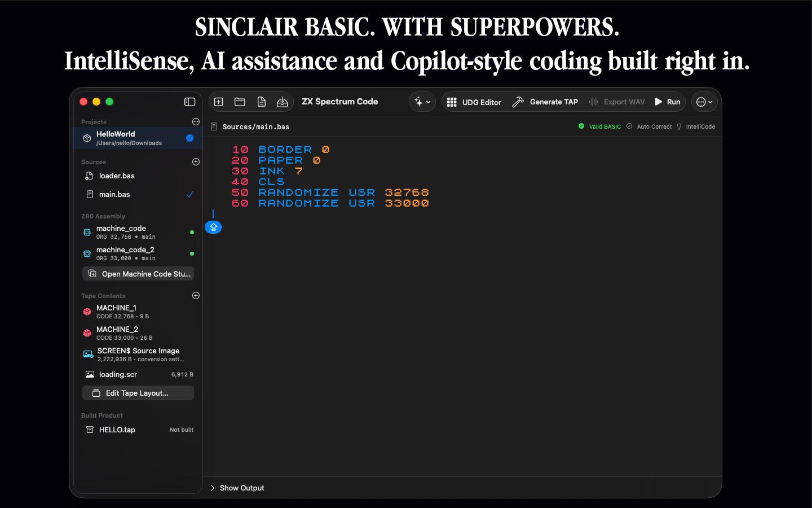Open the more options ellipsis menu
This screenshot has height=508, width=812.
(704, 102)
